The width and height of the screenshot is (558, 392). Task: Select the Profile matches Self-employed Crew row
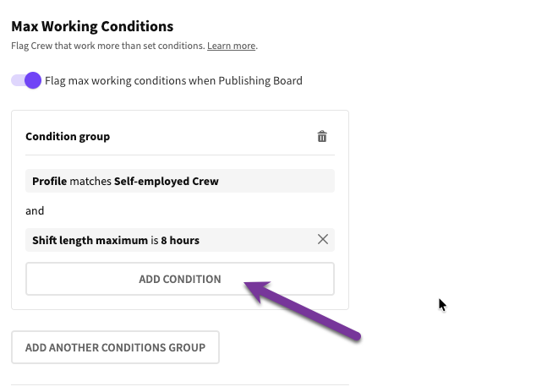(x=180, y=181)
